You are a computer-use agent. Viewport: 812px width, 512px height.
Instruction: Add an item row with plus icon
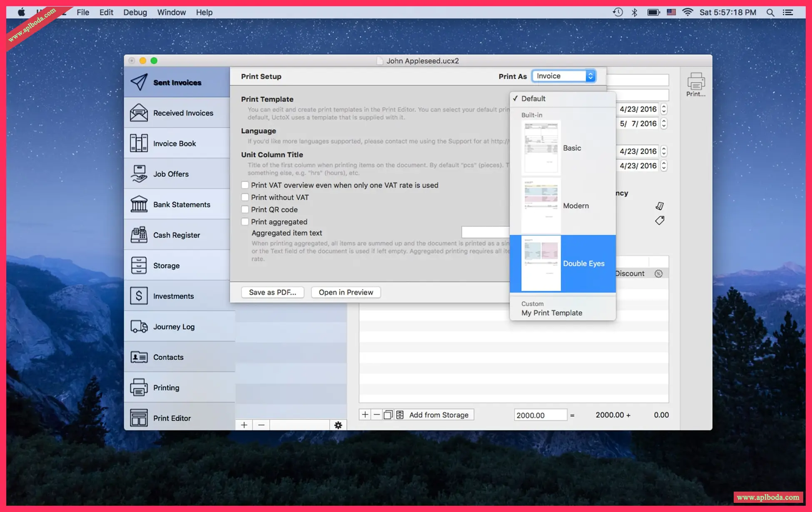point(365,415)
